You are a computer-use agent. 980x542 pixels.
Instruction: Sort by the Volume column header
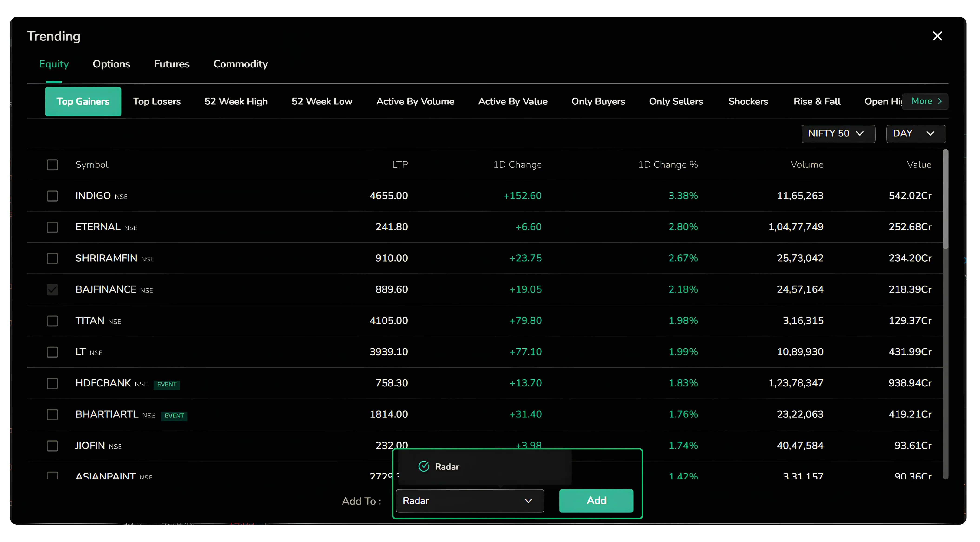807,165
